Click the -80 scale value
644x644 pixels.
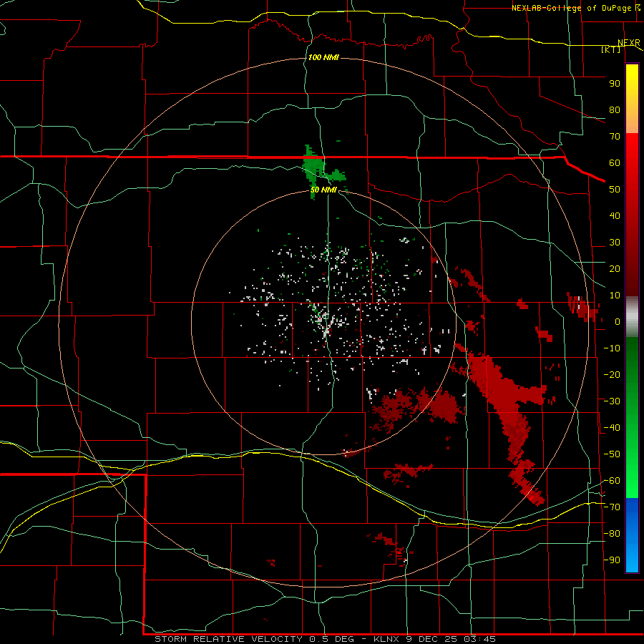pos(612,534)
